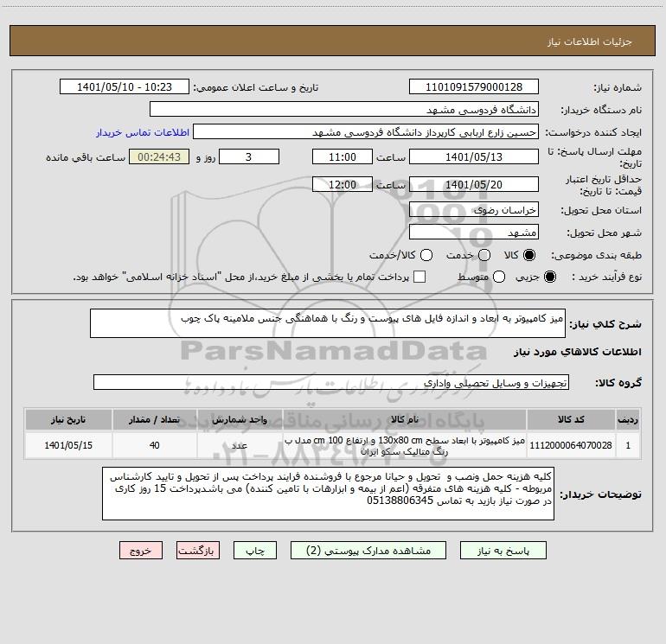This screenshot has height=644, width=666.
Task: Select the خدمت radio button
Action: point(484,255)
